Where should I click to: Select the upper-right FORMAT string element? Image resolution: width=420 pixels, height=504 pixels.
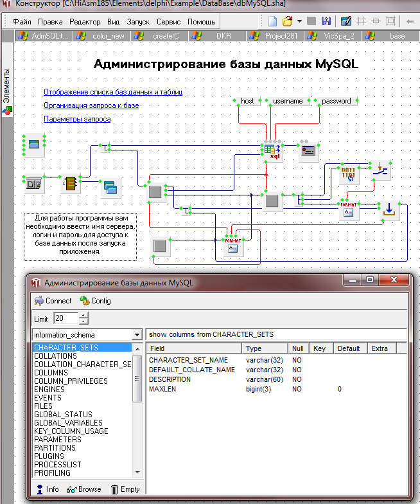348,210
